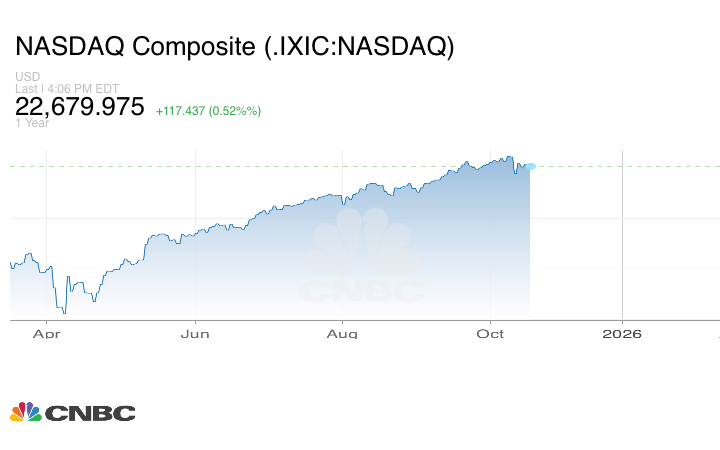720x450 pixels.
Task: Click the Apr label on the time axis
Action: pos(46,334)
